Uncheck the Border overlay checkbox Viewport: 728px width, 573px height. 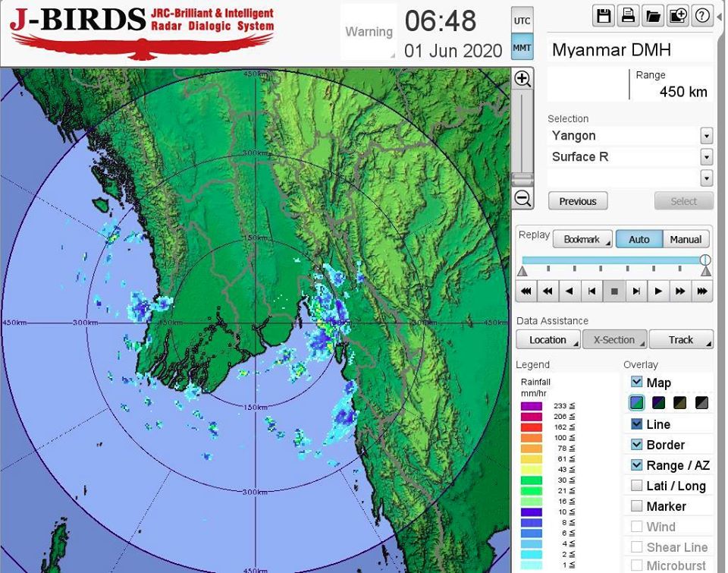[x=637, y=445]
